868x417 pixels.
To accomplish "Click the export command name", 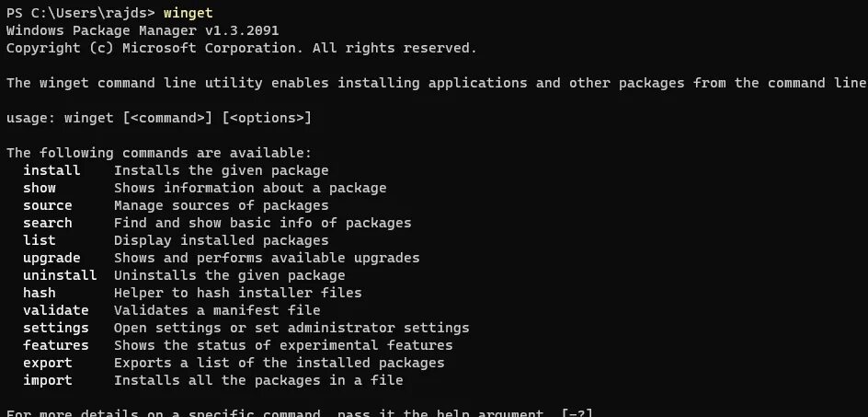I will (48, 363).
